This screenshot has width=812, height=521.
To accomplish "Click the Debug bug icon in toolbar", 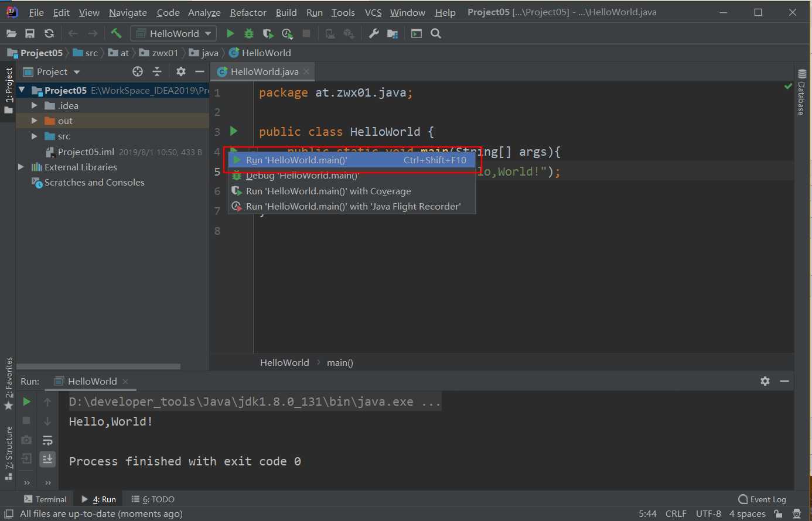I will coord(249,34).
